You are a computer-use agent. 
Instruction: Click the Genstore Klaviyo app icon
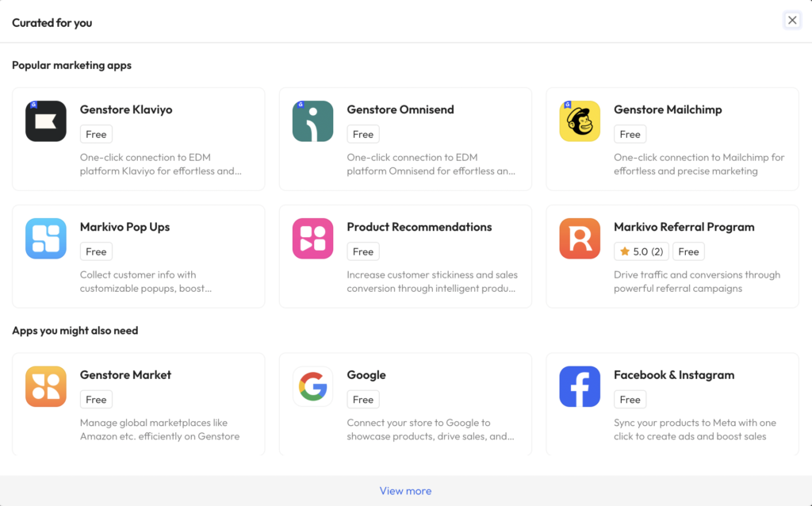click(x=46, y=121)
